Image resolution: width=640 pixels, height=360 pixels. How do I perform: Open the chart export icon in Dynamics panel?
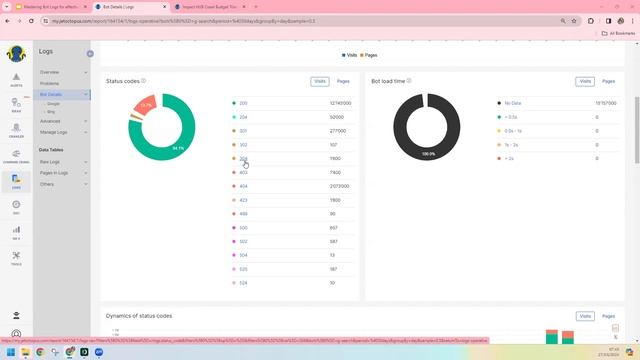click(615, 328)
